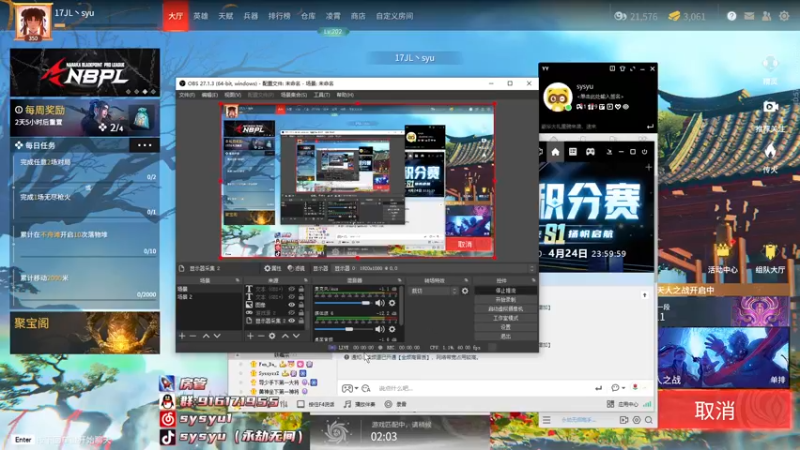
Task: Open the game mail envelope icon
Action: 749,16
